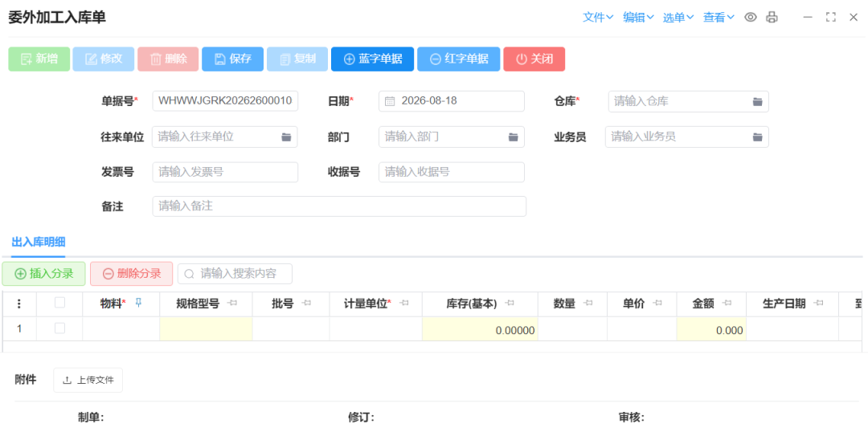Open folder picker for 往来单位 field
The height and width of the screenshot is (428, 868).
(x=286, y=137)
